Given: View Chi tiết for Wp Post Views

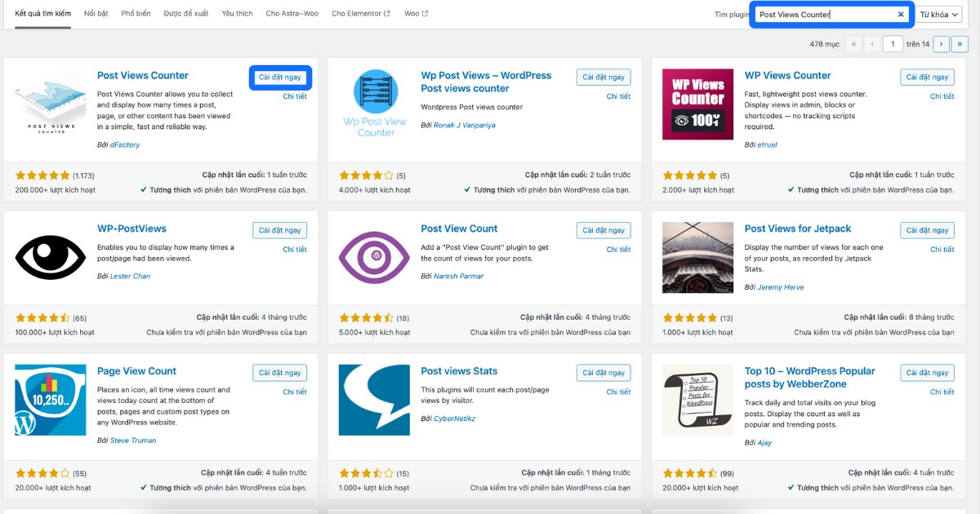Looking at the screenshot, I should click(x=618, y=96).
